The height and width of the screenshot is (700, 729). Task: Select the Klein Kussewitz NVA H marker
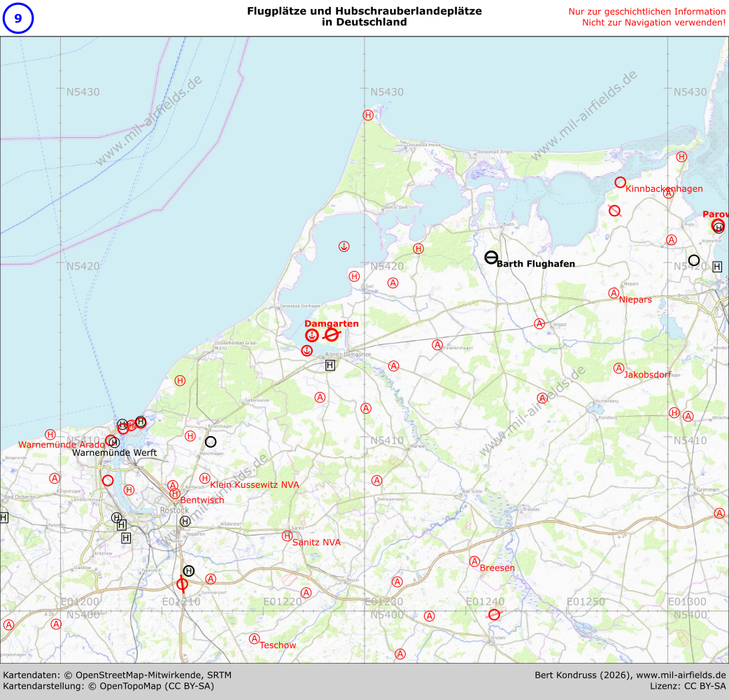[x=204, y=478]
